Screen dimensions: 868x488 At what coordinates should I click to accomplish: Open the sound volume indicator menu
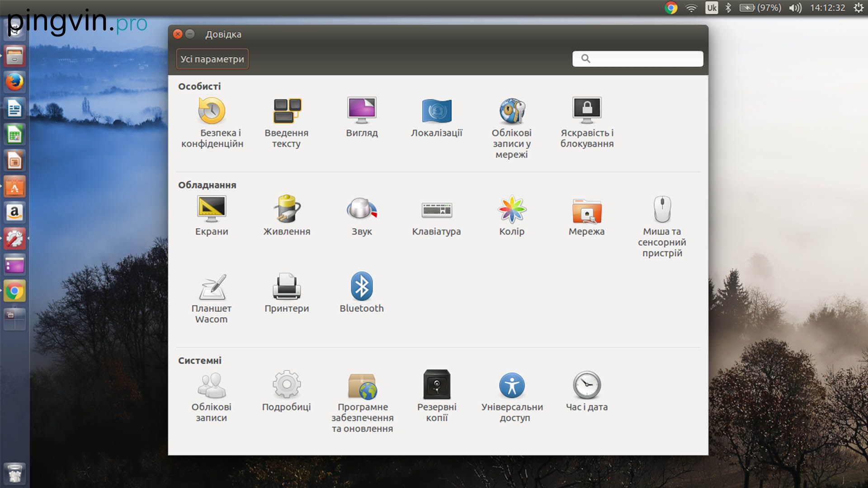pos(795,8)
